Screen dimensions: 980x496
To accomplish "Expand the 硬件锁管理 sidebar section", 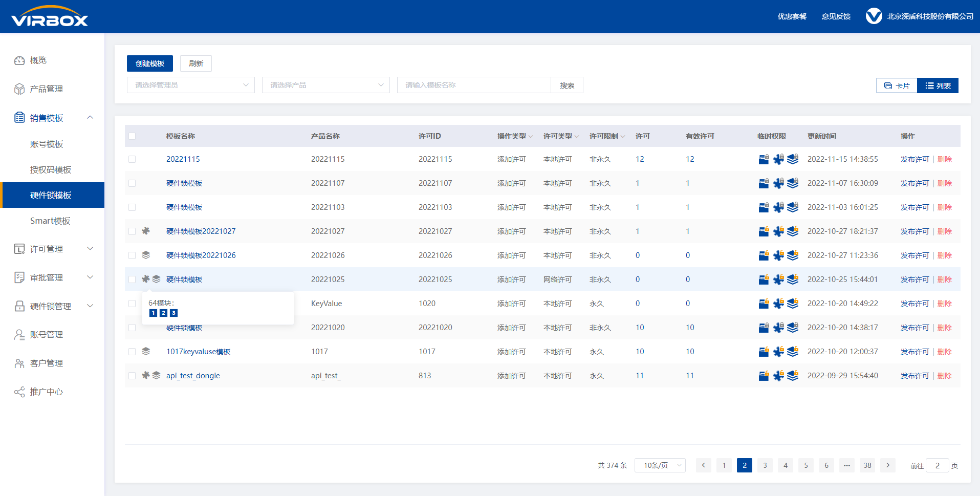I will pos(90,306).
